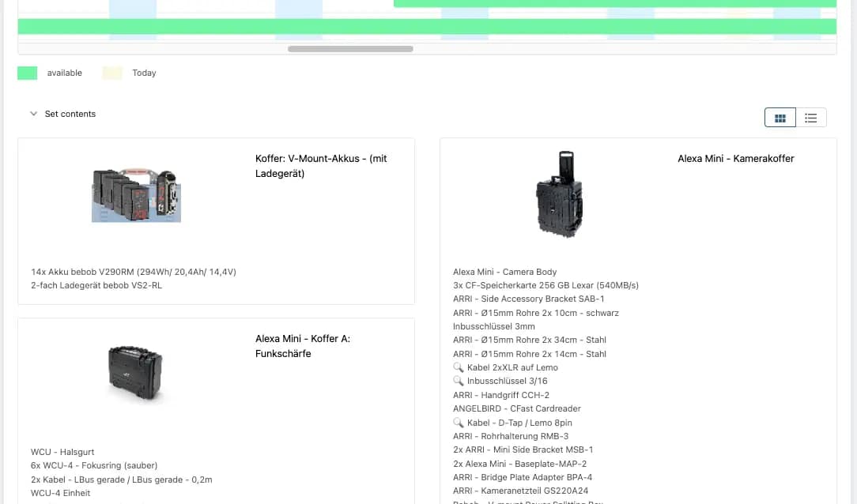This screenshot has width=857, height=504.
Task: Open Funkschärfe Koffer A thumbnail image
Action: (x=136, y=374)
